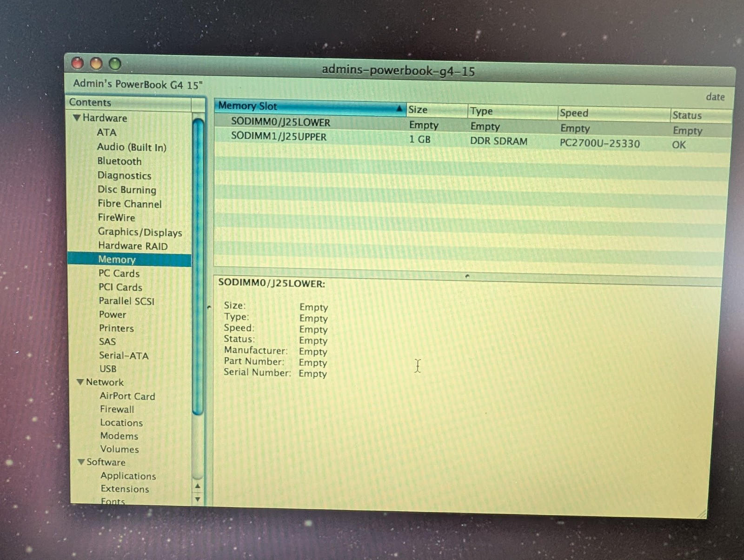The height and width of the screenshot is (560, 744).
Task: Open the Disc Burning section
Action: pos(127,190)
